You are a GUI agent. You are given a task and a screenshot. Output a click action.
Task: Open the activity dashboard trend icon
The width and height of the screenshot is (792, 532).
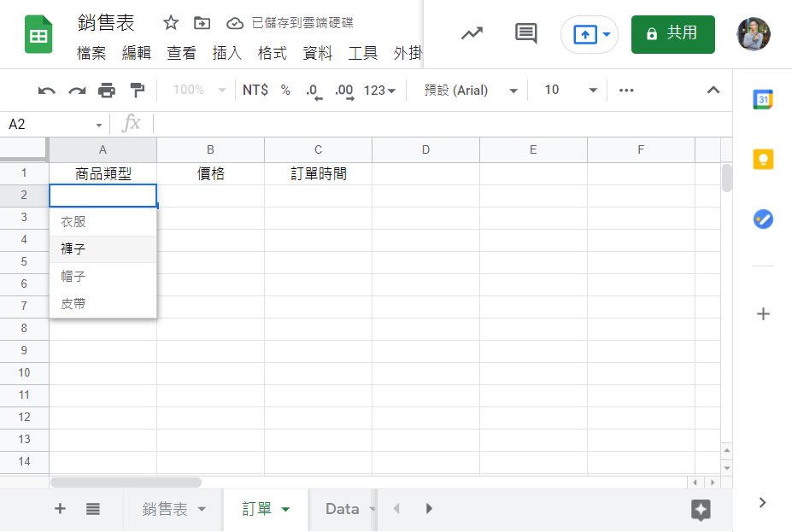click(x=472, y=34)
